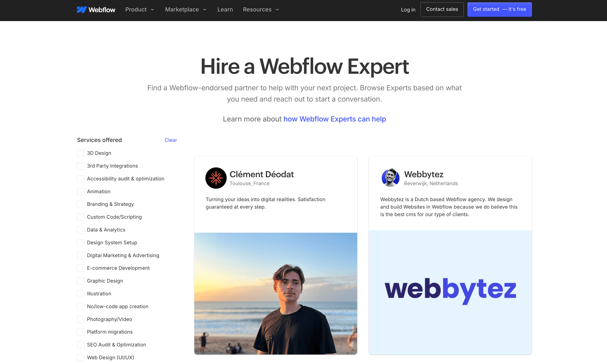Click the 'Get started — it's free' button
Image resolution: width=607 pixels, height=364 pixels.
click(x=500, y=9)
